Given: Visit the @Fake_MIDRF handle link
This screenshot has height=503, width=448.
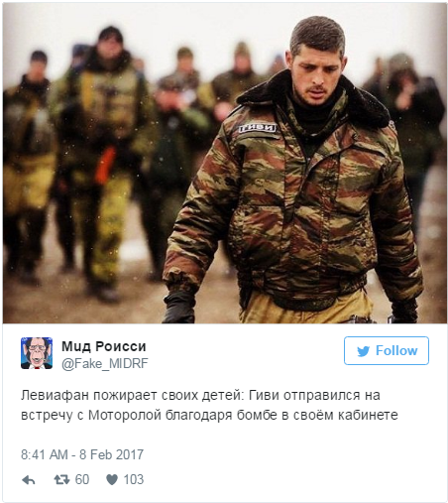Looking at the screenshot, I should (105, 363).
